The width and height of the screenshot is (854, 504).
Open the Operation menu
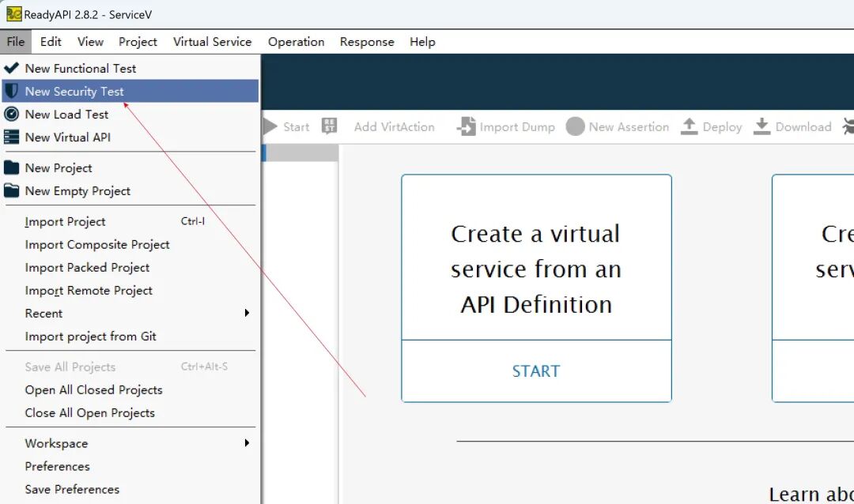[x=297, y=41]
